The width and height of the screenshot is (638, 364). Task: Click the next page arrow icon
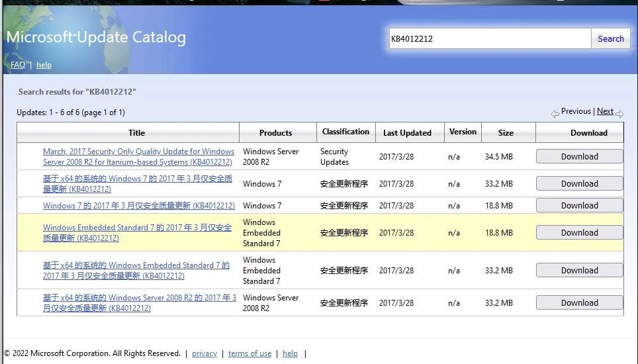tap(619, 114)
